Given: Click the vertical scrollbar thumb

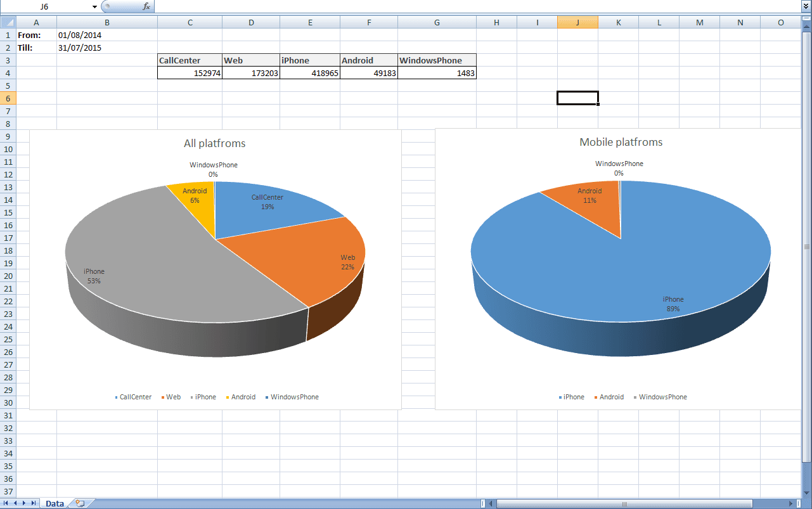Looking at the screenshot, I should tap(806, 246).
